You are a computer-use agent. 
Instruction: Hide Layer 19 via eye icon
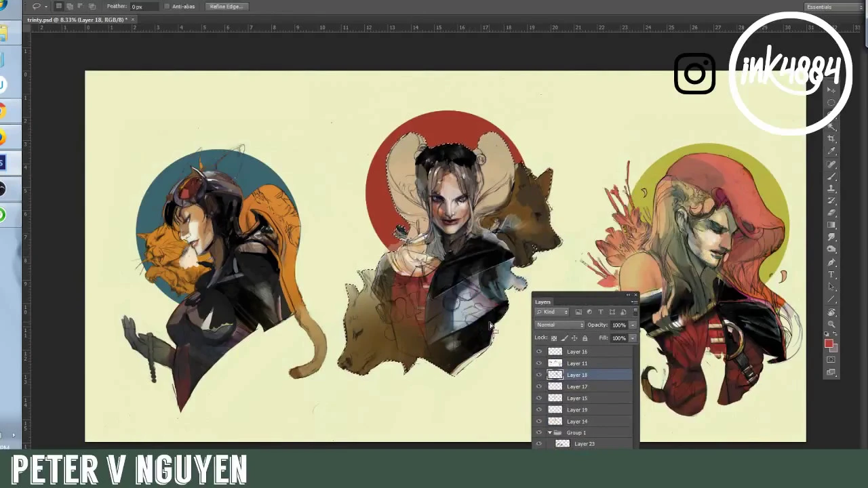tap(539, 409)
